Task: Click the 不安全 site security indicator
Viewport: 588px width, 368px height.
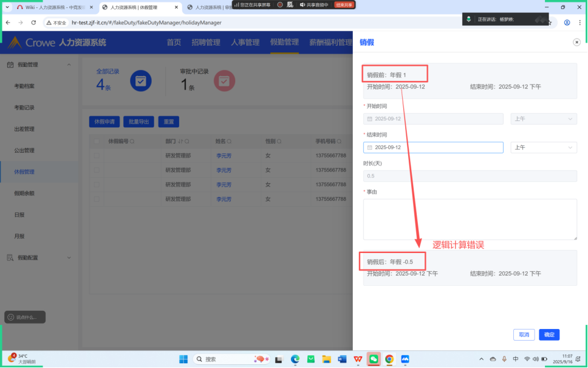Action: click(56, 23)
